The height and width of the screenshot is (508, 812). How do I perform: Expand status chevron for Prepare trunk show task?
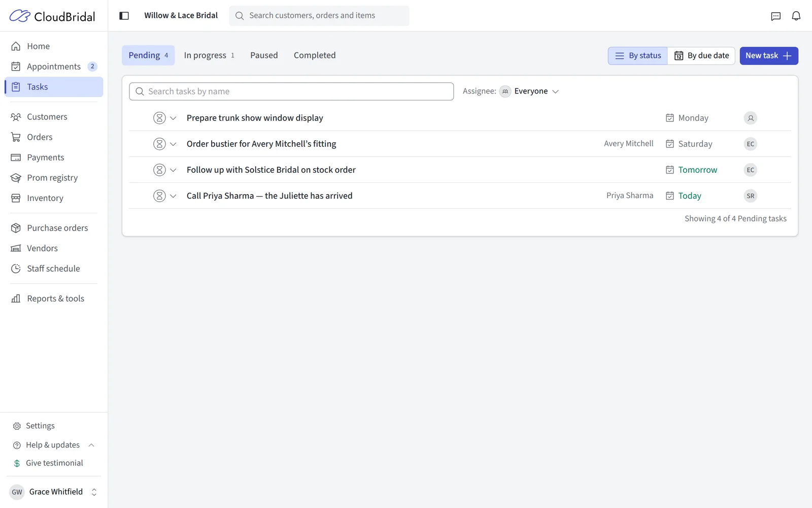173,118
